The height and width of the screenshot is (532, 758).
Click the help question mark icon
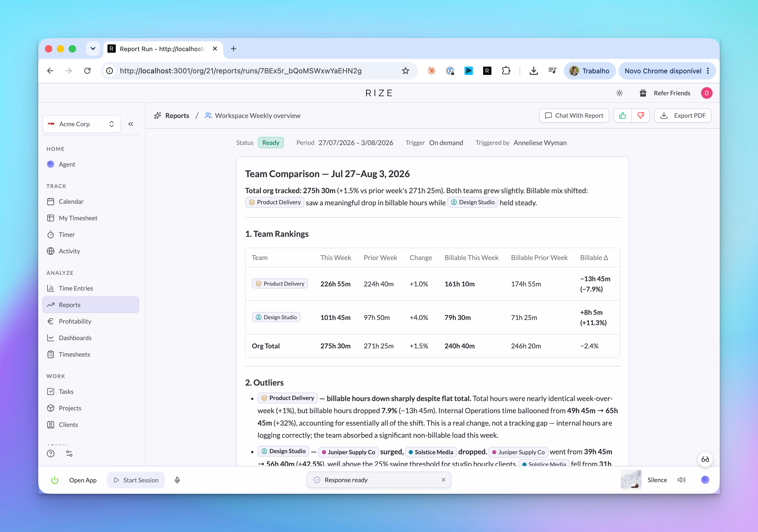51,454
